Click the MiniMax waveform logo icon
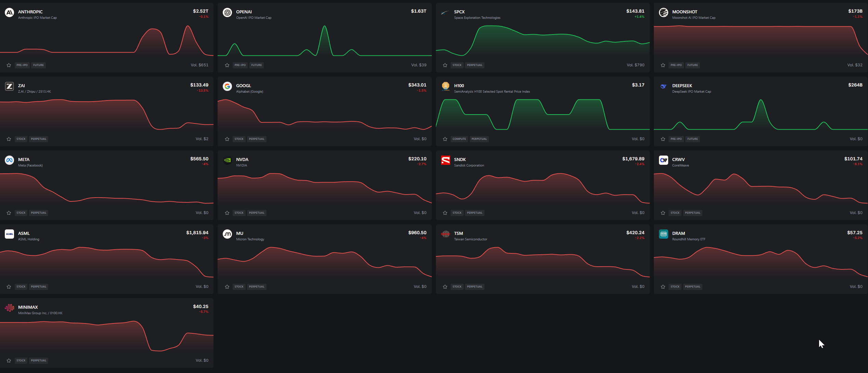The image size is (868, 373). pos(9,308)
